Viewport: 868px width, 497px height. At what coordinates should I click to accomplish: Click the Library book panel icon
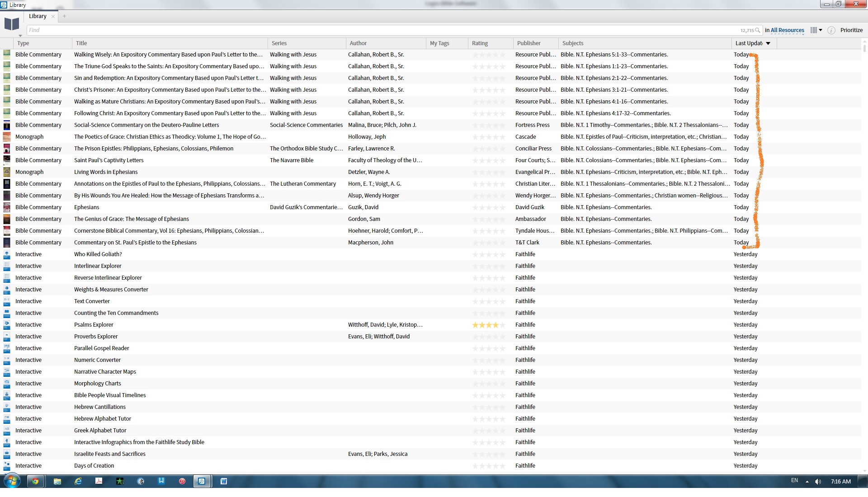tap(12, 24)
